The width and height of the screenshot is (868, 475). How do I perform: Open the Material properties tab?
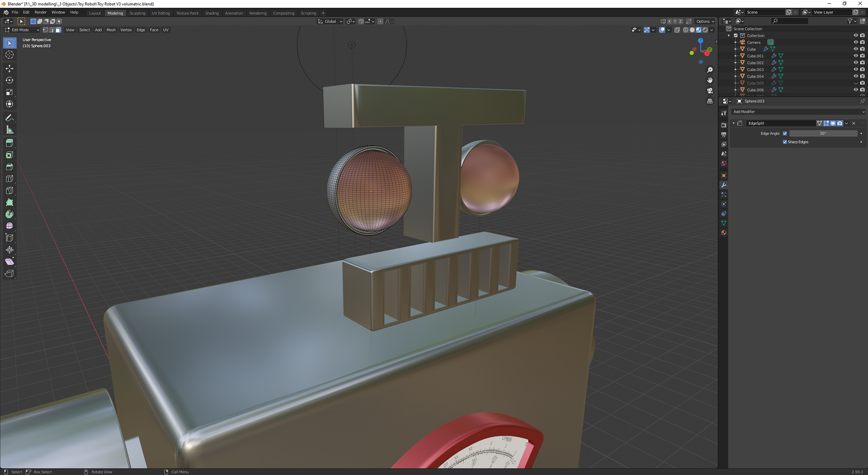tap(724, 233)
